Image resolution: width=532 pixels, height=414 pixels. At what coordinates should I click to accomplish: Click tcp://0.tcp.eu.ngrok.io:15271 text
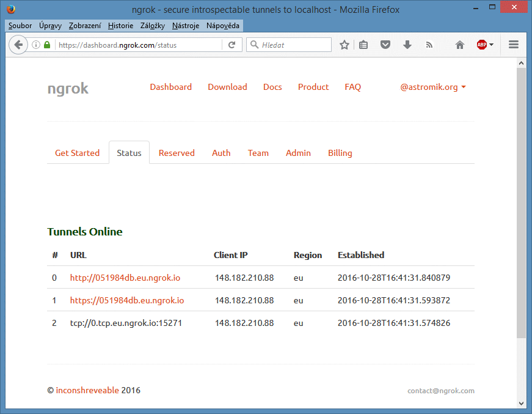click(126, 323)
